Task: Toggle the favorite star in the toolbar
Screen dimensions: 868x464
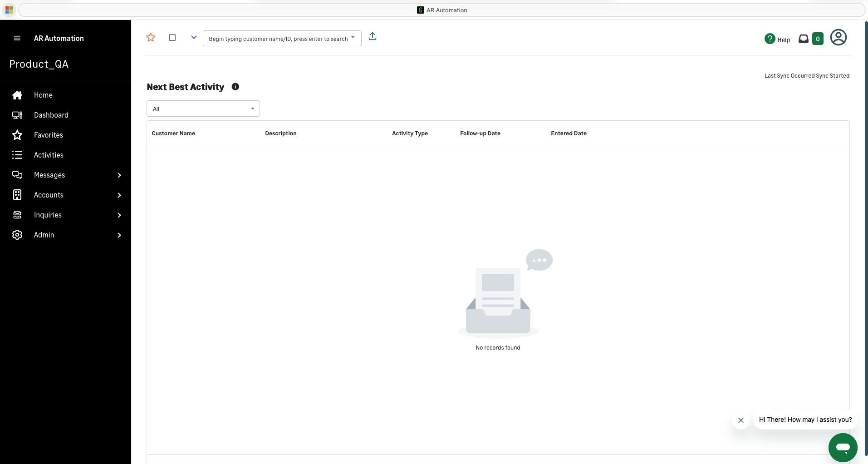Action: tap(151, 37)
